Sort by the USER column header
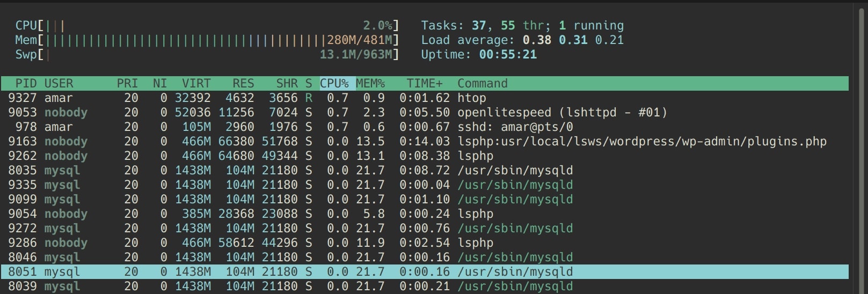 tap(59, 84)
